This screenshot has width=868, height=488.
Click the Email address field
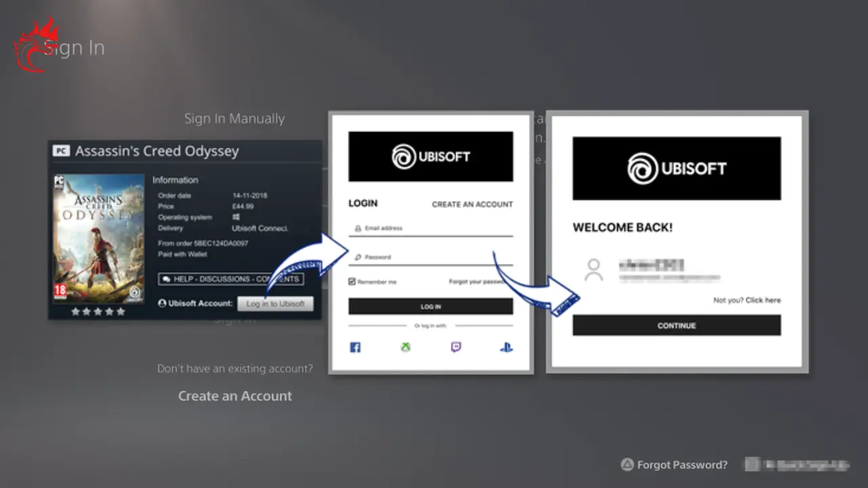(x=431, y=228)
